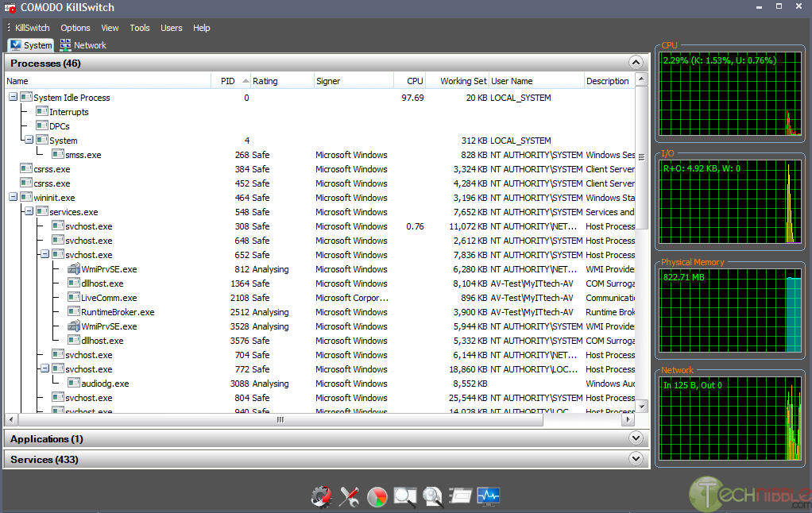
Task: Click the file magnifier icon in bottom toolbar
Action: tap(433, 496)
